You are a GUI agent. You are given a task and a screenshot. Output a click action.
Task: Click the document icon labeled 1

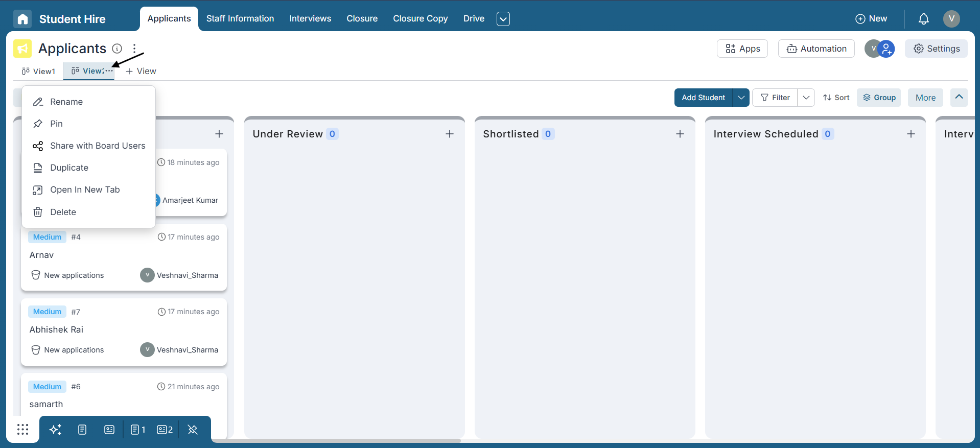tap(138, 430)
